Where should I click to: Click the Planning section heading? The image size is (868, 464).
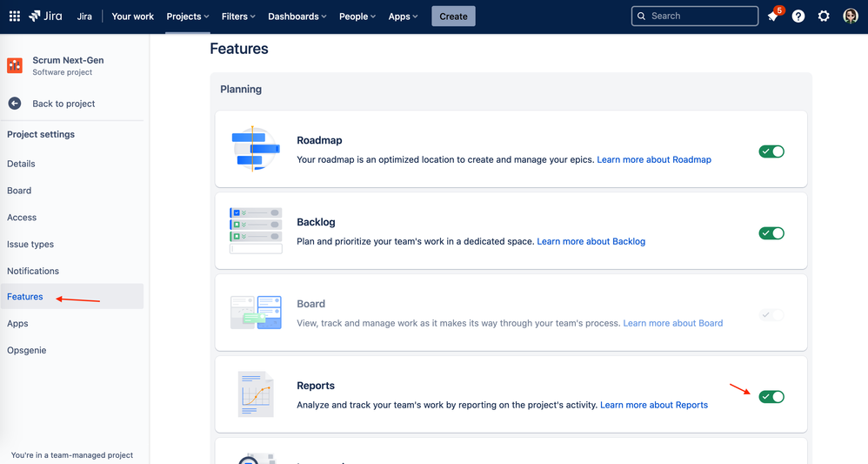pos(241,90)
